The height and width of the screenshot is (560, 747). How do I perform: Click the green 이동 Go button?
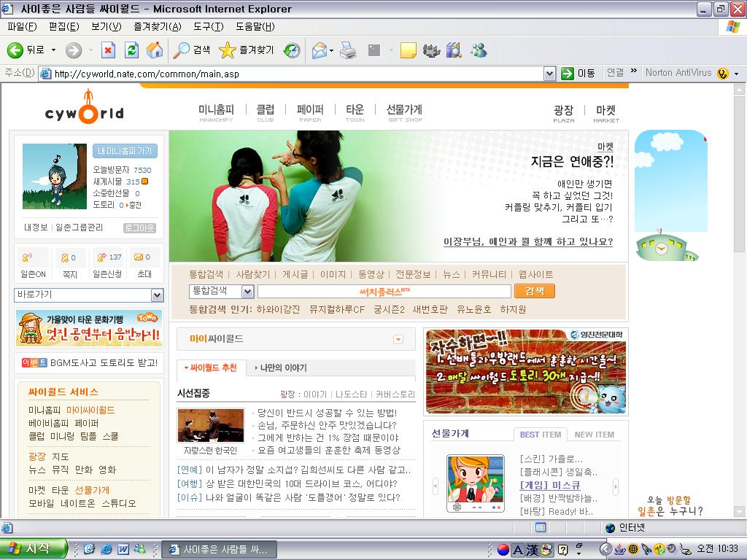tap(578, 74)
